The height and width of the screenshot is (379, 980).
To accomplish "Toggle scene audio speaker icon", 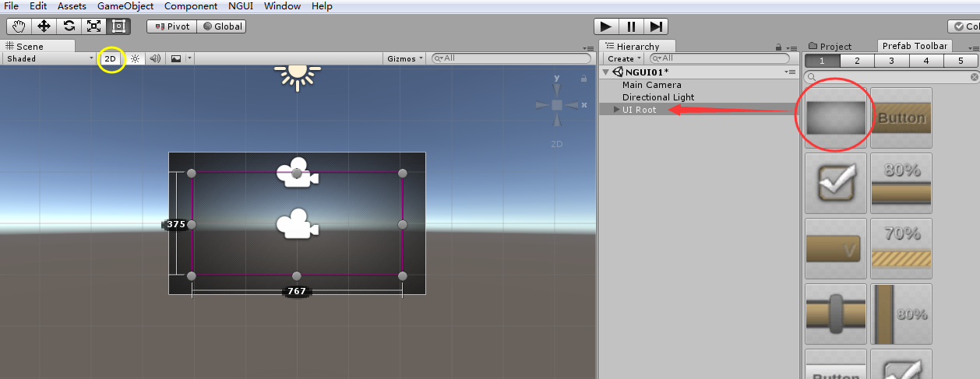I will point(154,58).
